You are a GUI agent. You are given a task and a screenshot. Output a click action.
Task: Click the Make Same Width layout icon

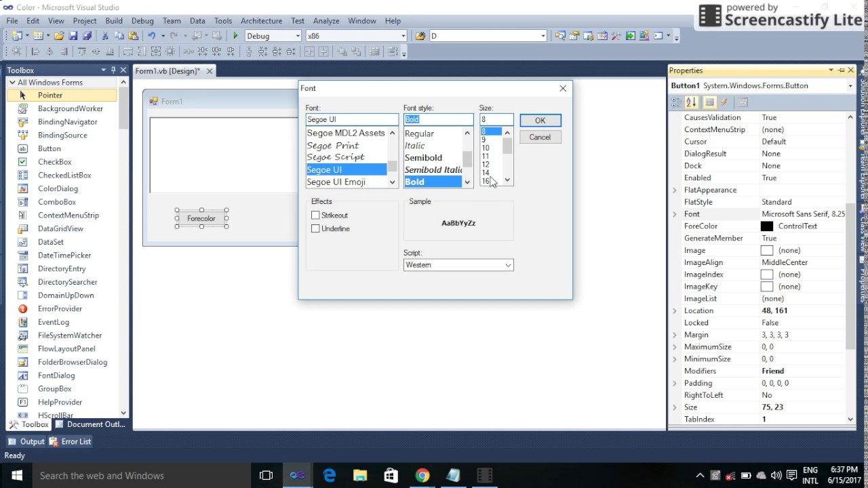[x=128, y=52]
